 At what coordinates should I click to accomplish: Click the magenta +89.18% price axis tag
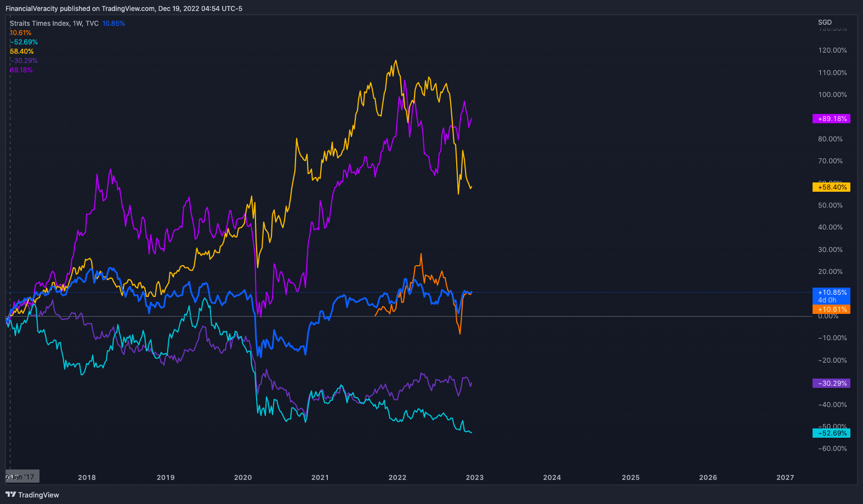[x=831, y=119]
